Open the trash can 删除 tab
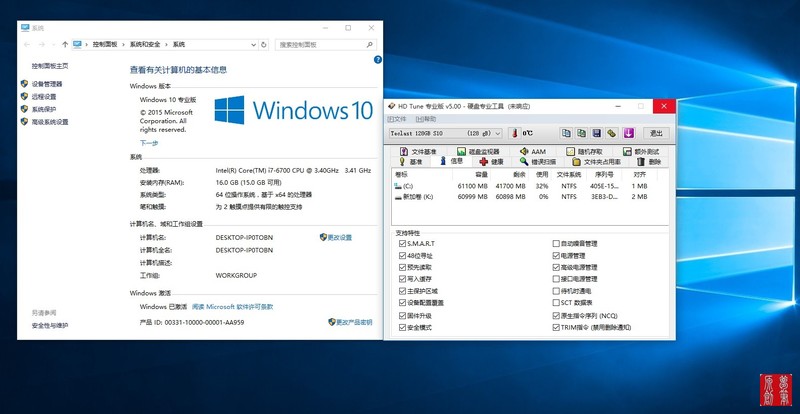800x414 pixels. 649,162
